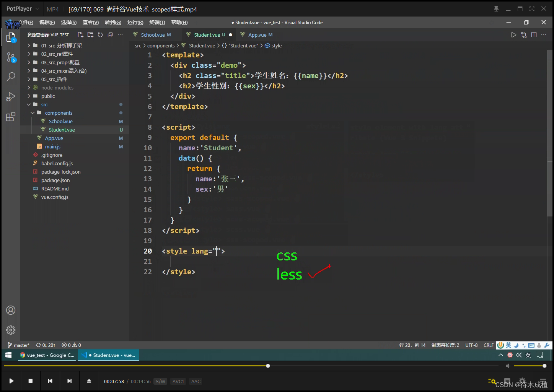Refresh the explorer file tree
Image resolution: width=554 pixels, height=392 pixels.
pyautogui.click(x=100, y=35)
